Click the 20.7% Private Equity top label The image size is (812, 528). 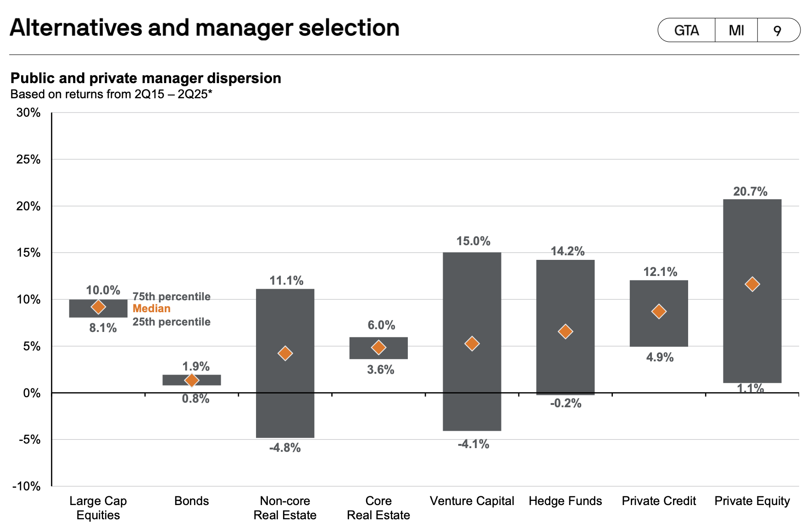(750, 191)
